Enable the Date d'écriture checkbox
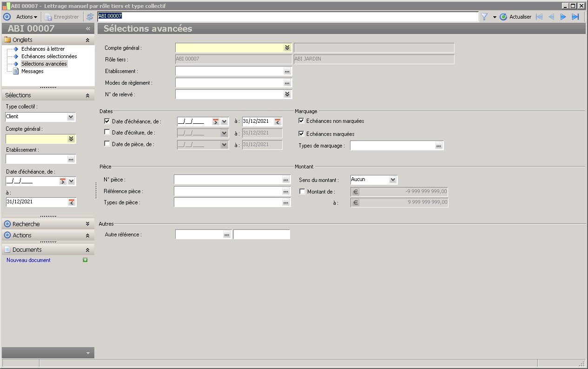Image resolution: width=588 pixels, height=369 pixels. (x=107, y=133)
